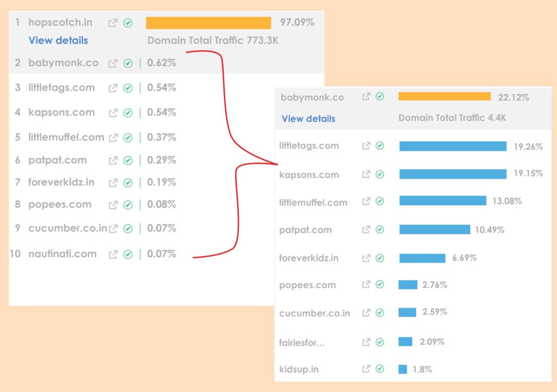Viewport: 557px width, 392px height.
Task: Click the 97.09% share value
Action: coord(298,22)
